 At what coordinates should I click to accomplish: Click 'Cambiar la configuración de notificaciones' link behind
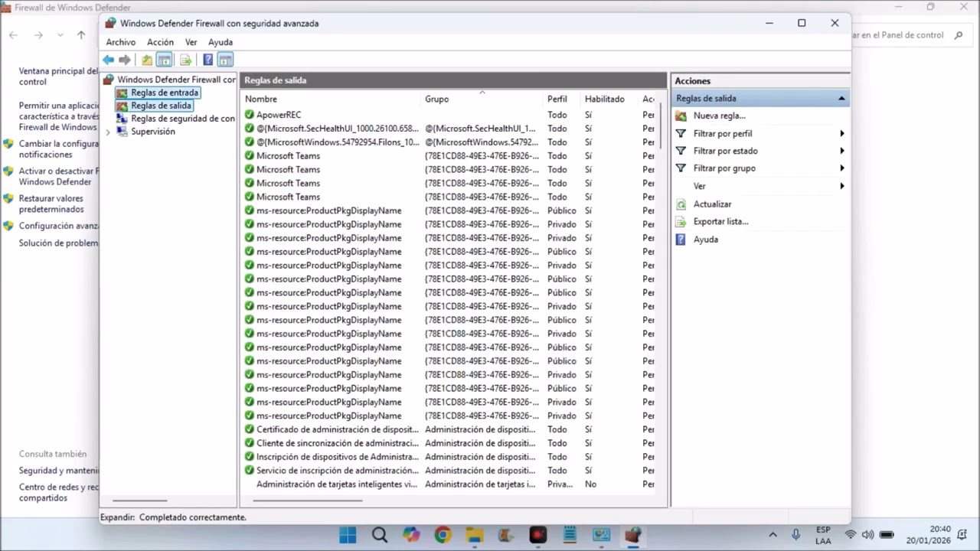pos(58,148)
